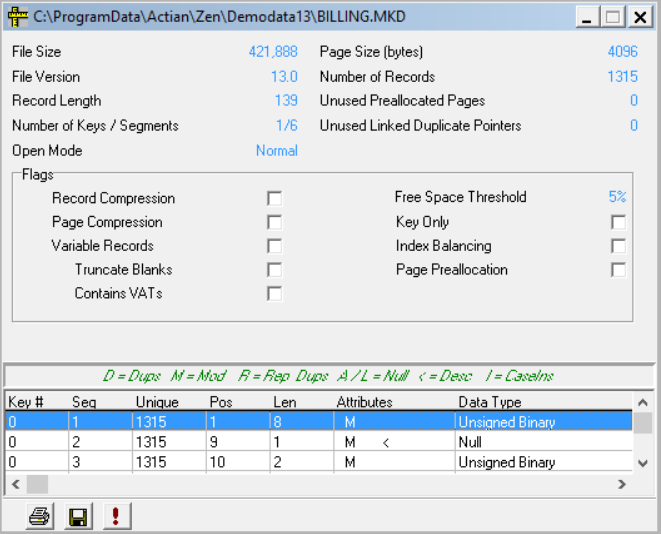
Task: Click the Page Size value 4096
Action: [x=622, y=51]
